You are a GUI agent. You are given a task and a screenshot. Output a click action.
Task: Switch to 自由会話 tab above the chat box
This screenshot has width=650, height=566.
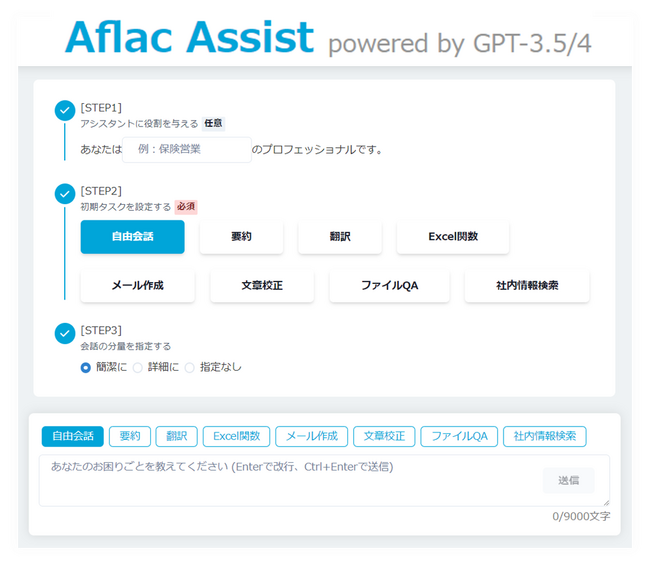pos(73,436)
